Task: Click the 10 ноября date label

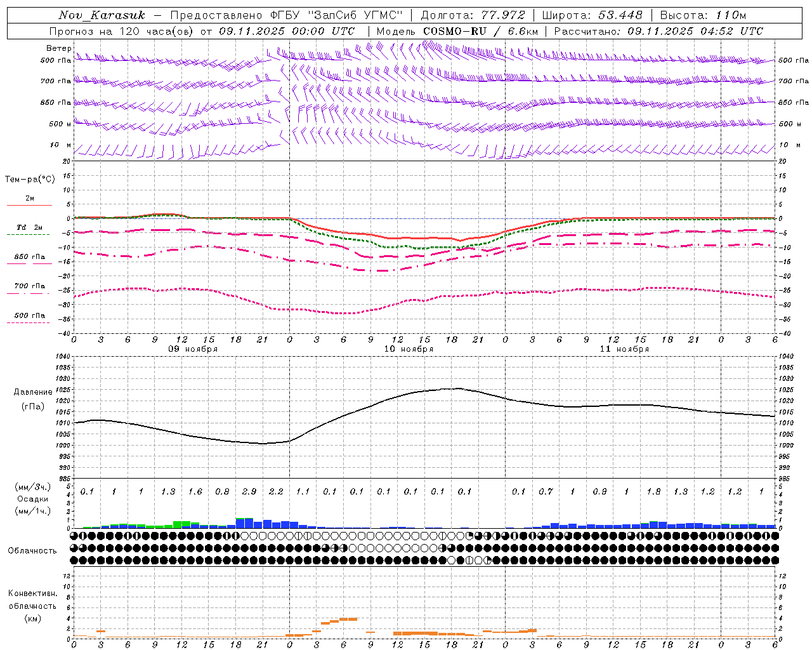Action: pos(409,349)
